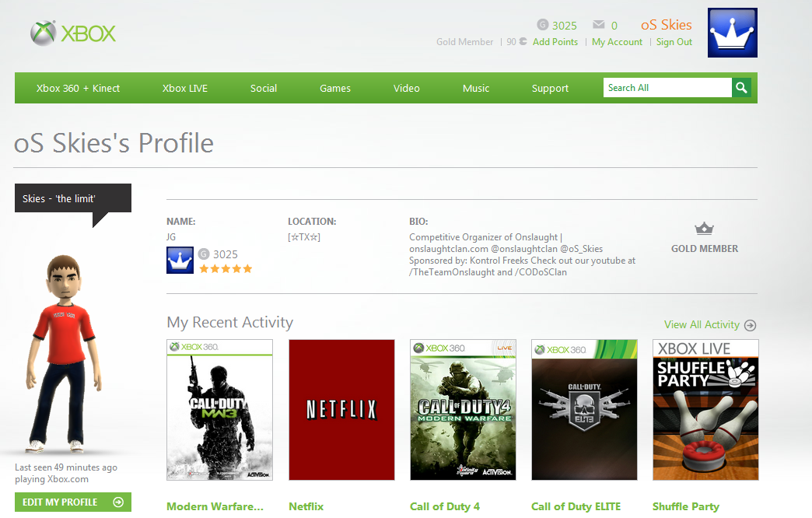Open Xbox 360 + Kinect menu

(78, 88)
